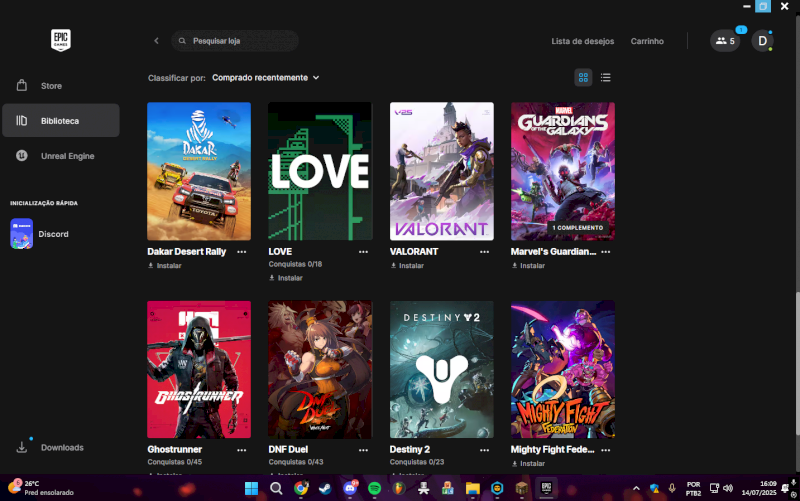Open the Ghostrunner cover art
The height and width of the screenshot is (501, 800).
199,369
